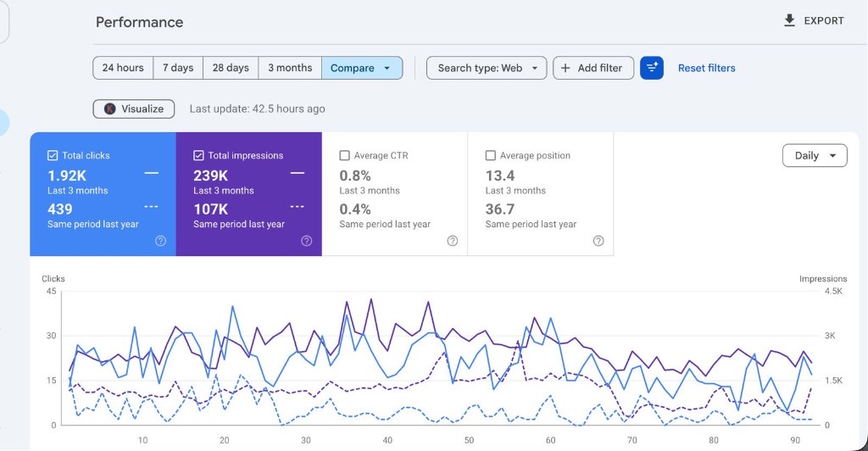Screen dimensions: 868x451
Task: Select the 7 days range tab
Action: click(178, 68)
